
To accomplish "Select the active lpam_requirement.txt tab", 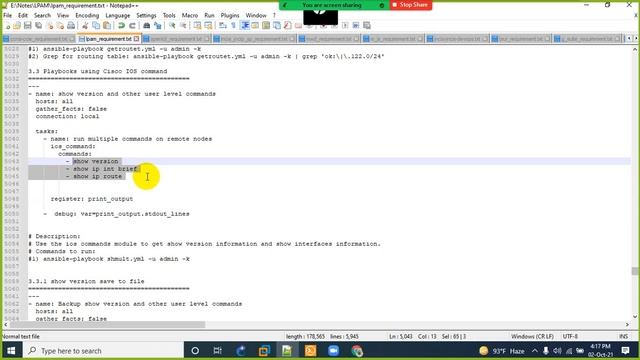I will tap(109, 39).
